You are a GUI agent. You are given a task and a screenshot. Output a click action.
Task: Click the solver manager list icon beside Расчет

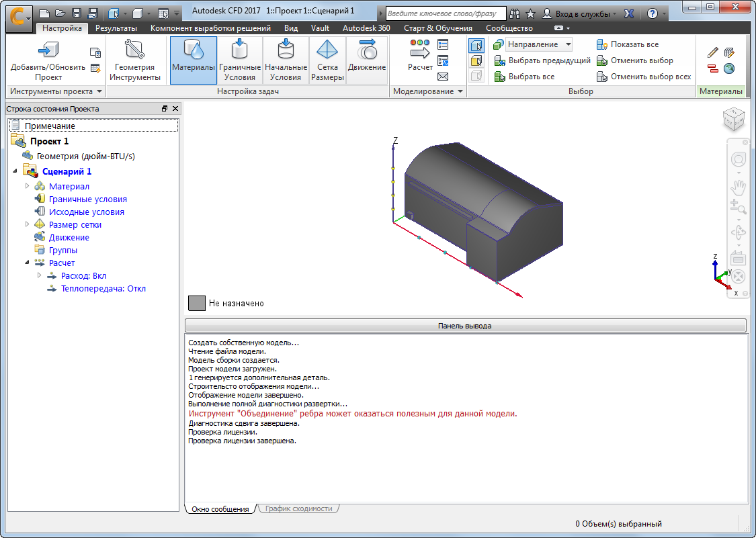(x=443, y=45)
